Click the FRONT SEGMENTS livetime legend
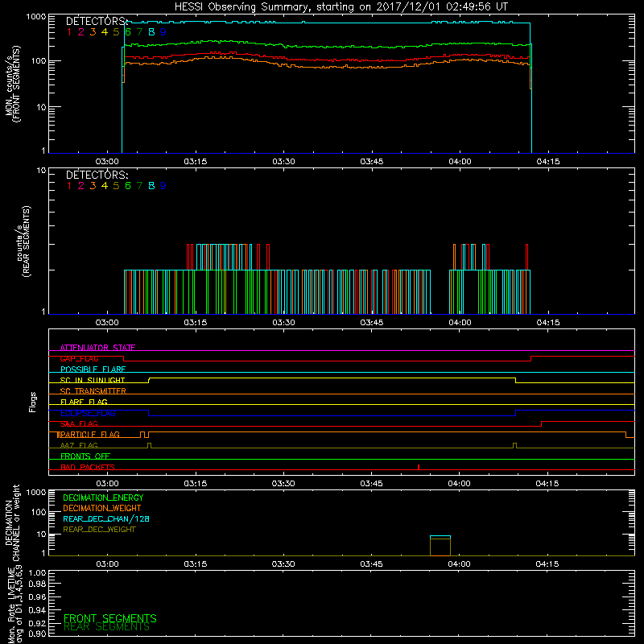Screen dimensions: 644x644 click(110, 618)
